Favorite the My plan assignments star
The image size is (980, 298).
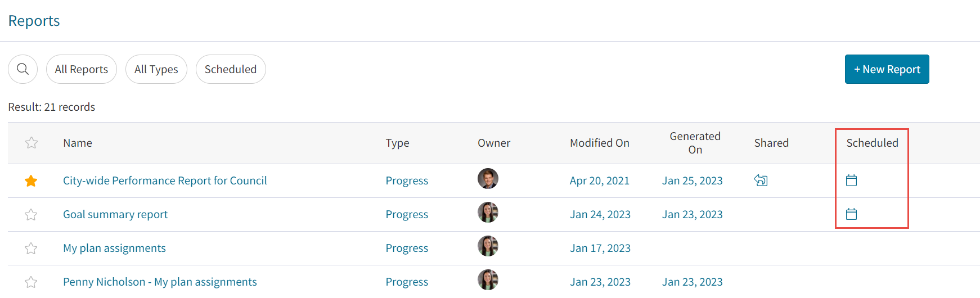tap(31, 248)
